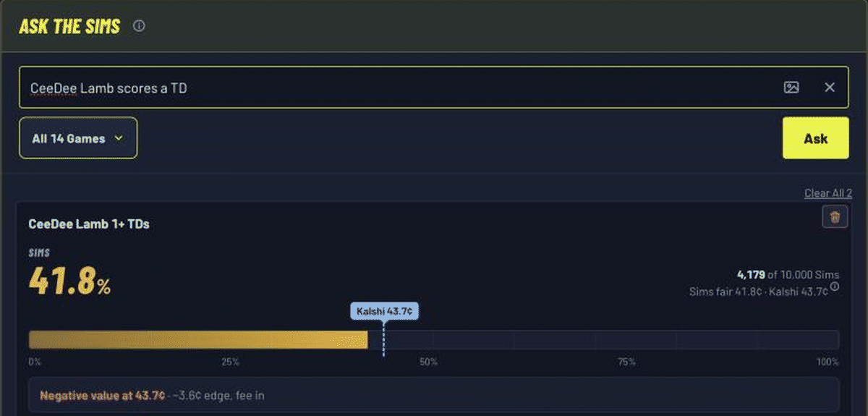Click the small SIMS label above percentage
Image resolution: width=868 pixels, height=416 pixels.
click(x=39, y=252)
